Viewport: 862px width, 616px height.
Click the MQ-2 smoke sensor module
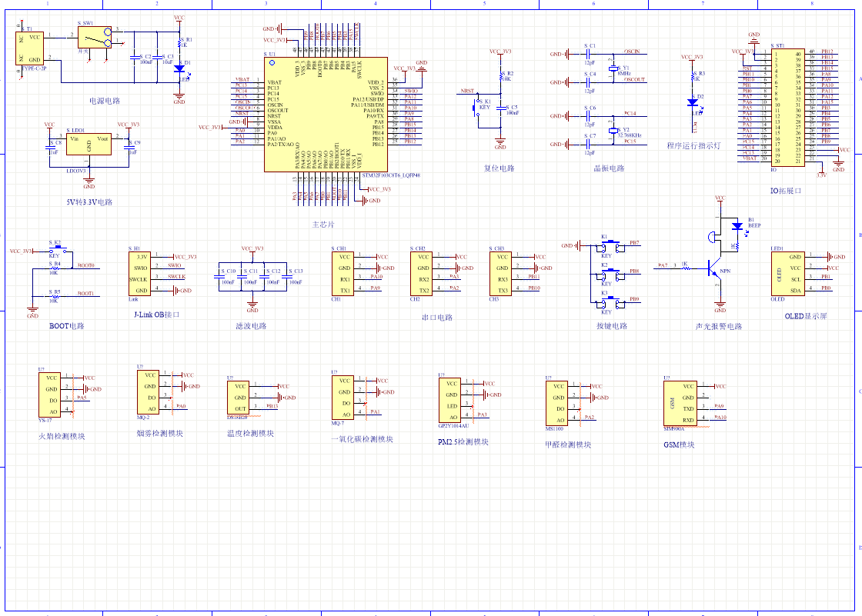150,391
